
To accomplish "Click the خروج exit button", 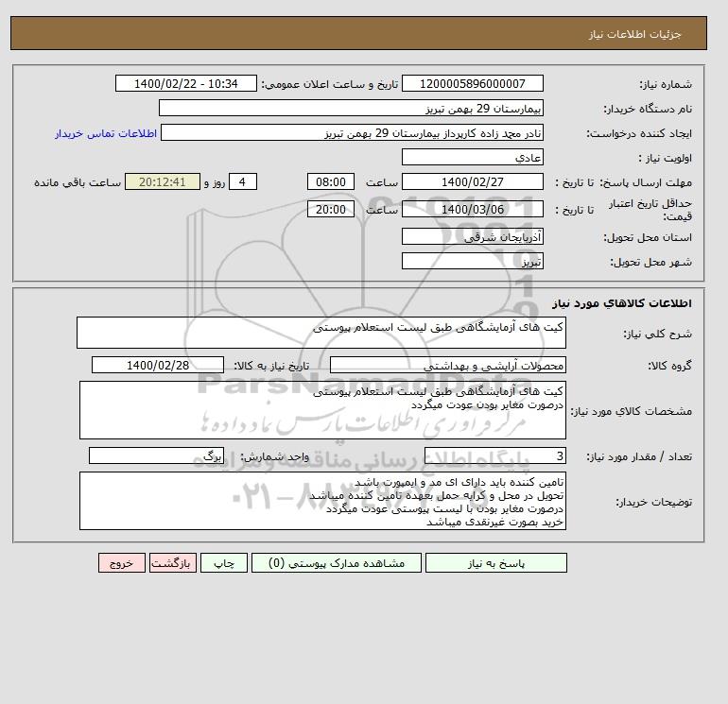I will pos(122,563).
